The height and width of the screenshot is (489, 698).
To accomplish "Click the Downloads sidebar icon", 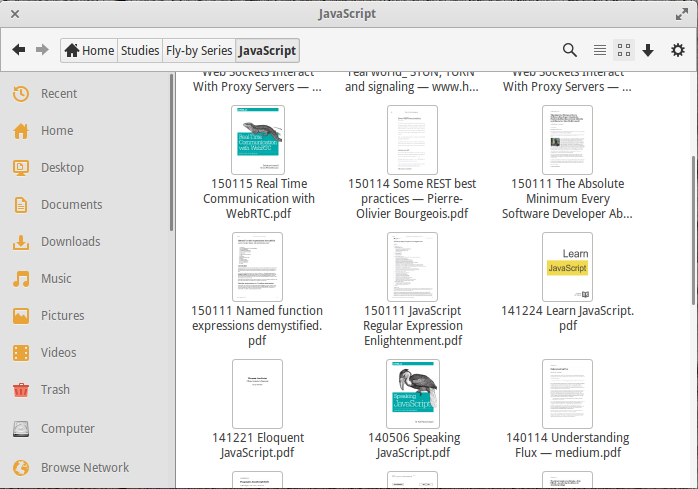I will click(21, 242).
